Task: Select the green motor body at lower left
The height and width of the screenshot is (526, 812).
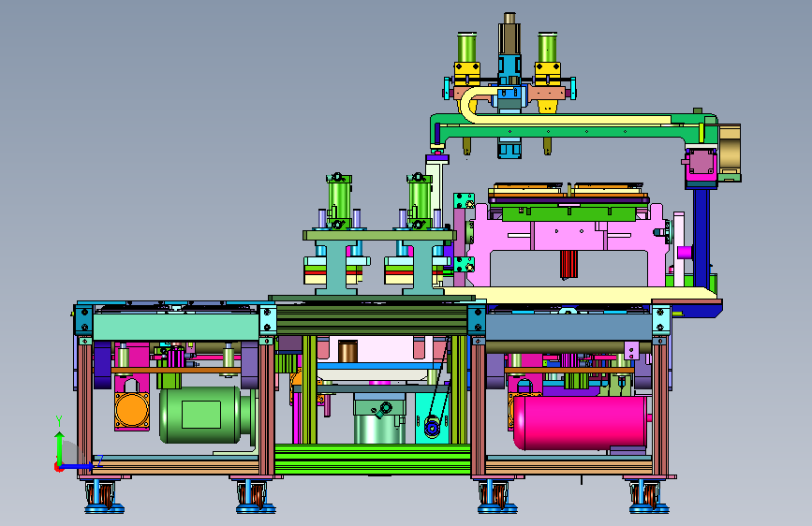Action: [199, 415]
